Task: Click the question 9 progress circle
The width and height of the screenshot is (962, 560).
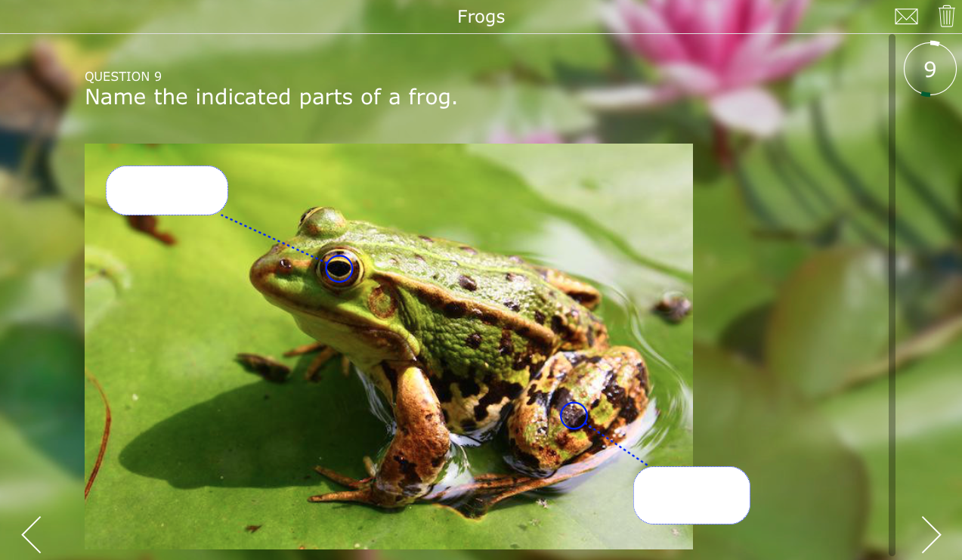Action: 930,69
